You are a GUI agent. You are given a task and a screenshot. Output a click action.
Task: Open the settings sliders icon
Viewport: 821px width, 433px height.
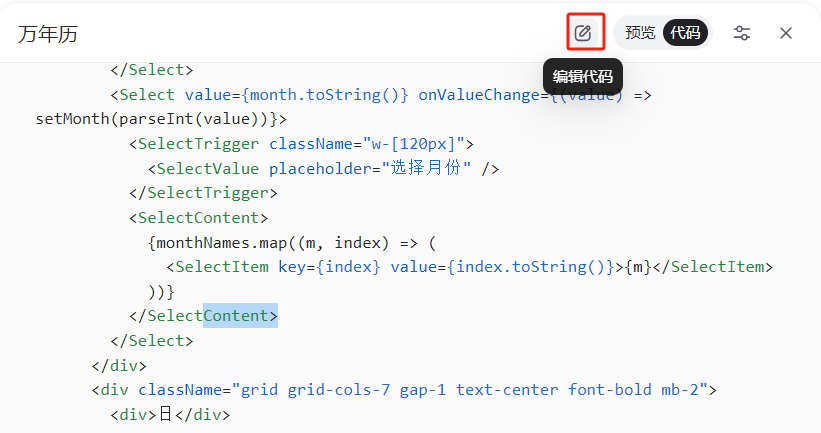(741, 33)
